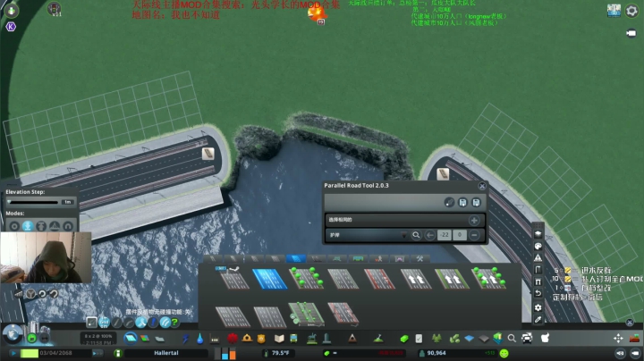
Task: Select the highlighted blue six-lane road
Action: 269,279
